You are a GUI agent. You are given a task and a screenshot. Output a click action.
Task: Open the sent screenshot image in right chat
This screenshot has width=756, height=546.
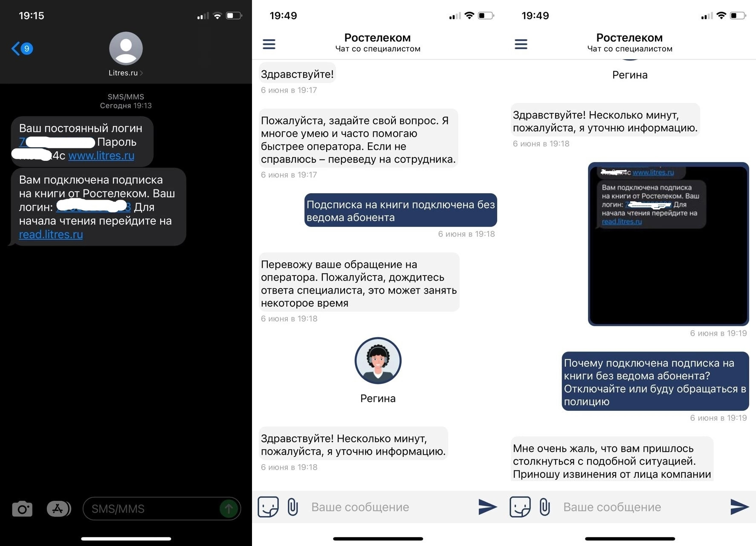[x=668, y=244]
